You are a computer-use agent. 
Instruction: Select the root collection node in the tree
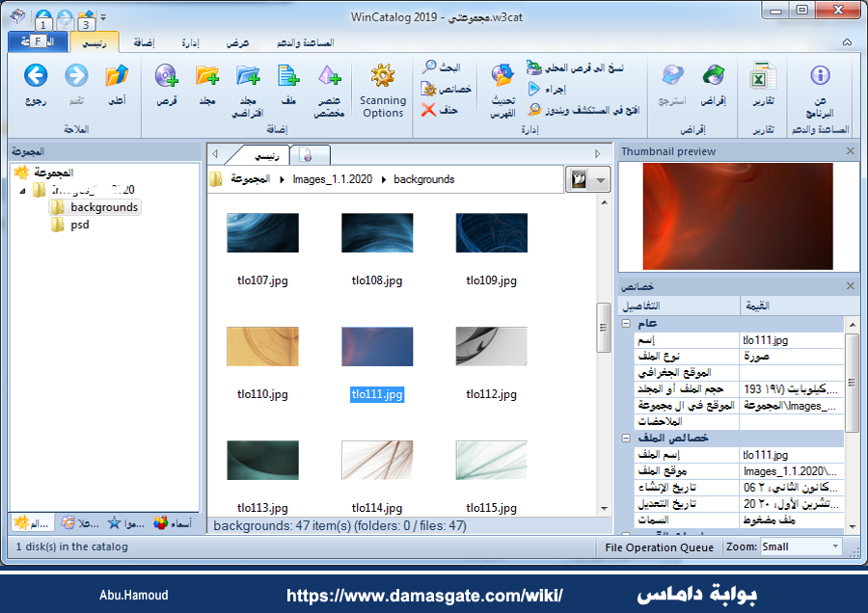pyautogui.click(x=44, y=173)
